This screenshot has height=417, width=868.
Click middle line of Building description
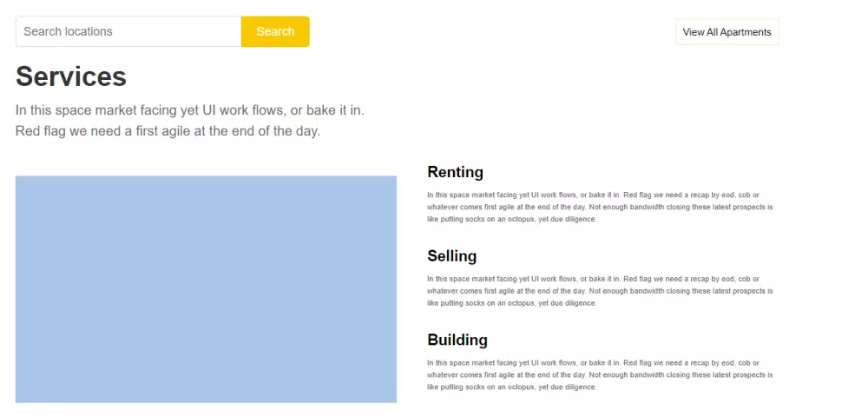[x=600, y=375]
